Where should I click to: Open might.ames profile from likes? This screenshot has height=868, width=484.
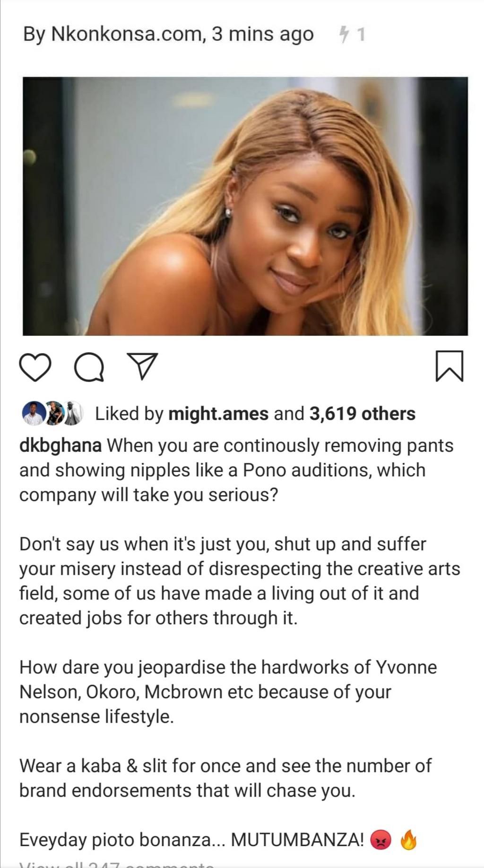(218, 414)
